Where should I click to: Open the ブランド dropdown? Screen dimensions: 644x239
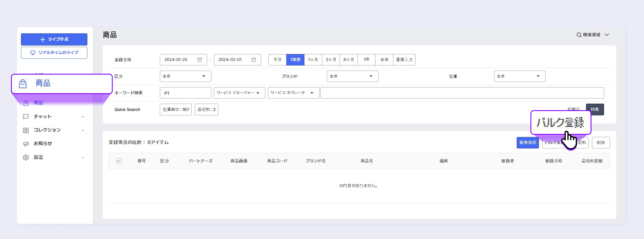click(x=352, y=76)
